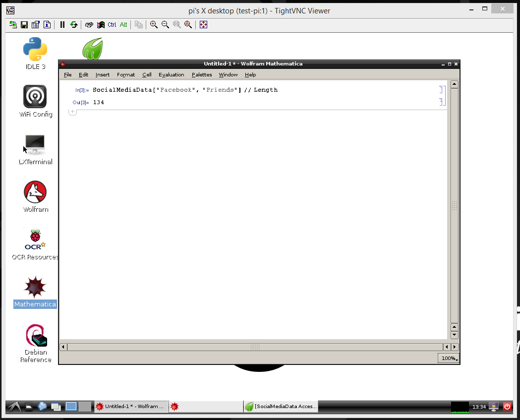Click the green Midori leaf desktop icon
The width and height of the screenshot is (520, 420).
pos(93,49)
